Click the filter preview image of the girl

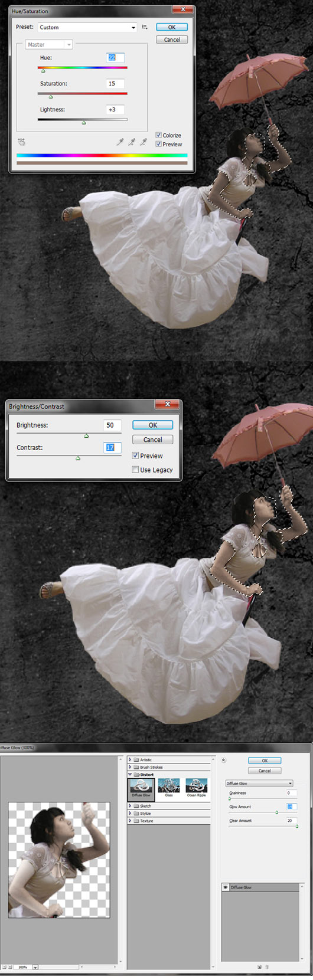point(59,860)
